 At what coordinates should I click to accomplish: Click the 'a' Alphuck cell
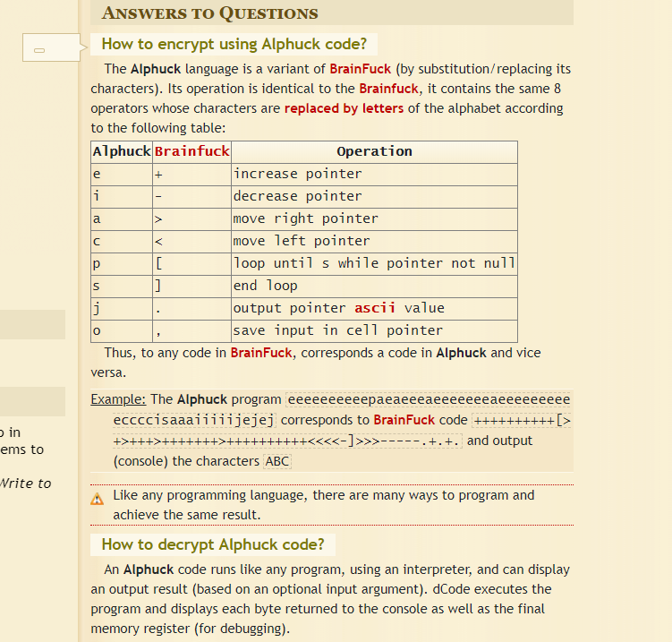122,218
